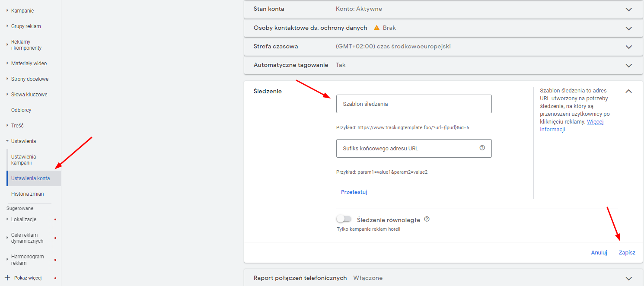Expand Raport połączeń telefonicznych section
The image size is (644, 286).
click(x=628, y=278)
